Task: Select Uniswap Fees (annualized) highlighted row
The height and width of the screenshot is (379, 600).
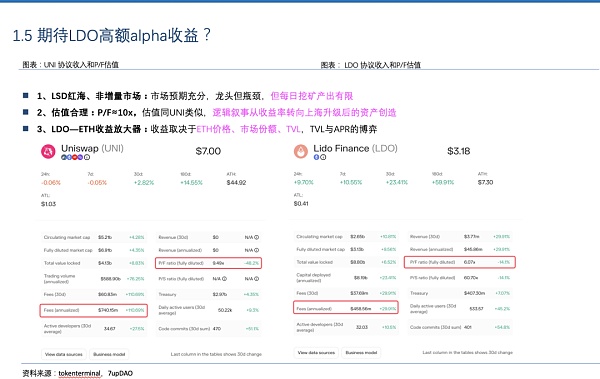Action: (x=94, y=310)
